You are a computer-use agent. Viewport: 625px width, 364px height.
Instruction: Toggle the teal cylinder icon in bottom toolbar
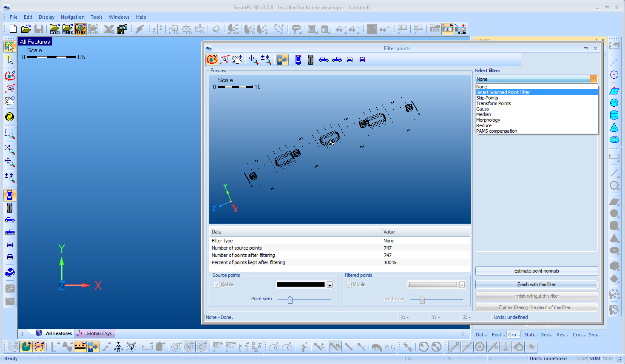(x=26, y=347)
